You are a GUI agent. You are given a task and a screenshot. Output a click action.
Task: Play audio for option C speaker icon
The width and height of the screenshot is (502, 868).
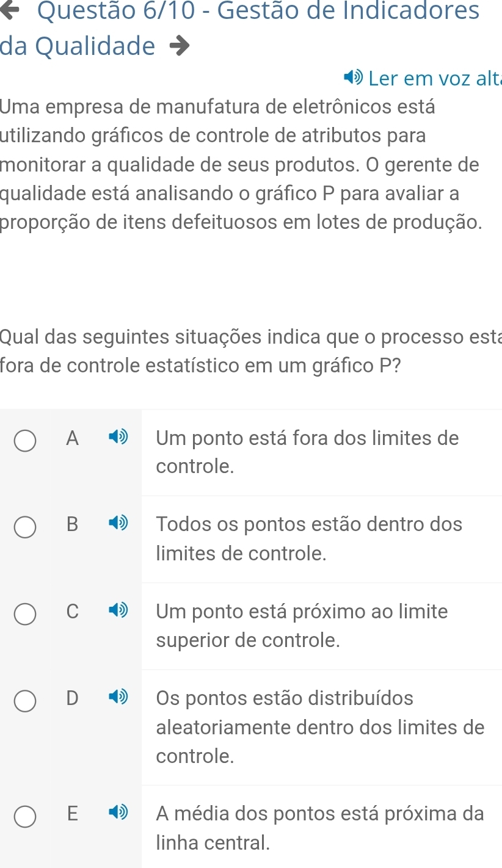click(x=118, y=611)
